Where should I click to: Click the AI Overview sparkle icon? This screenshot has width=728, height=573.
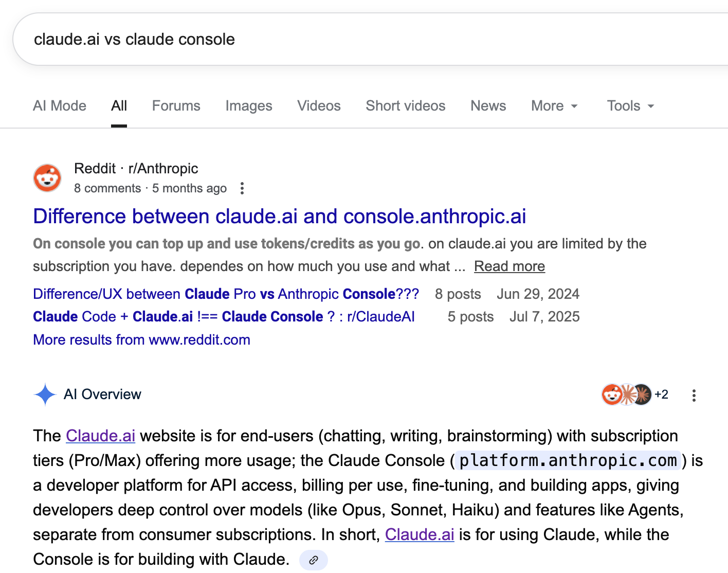click(45, 395)
